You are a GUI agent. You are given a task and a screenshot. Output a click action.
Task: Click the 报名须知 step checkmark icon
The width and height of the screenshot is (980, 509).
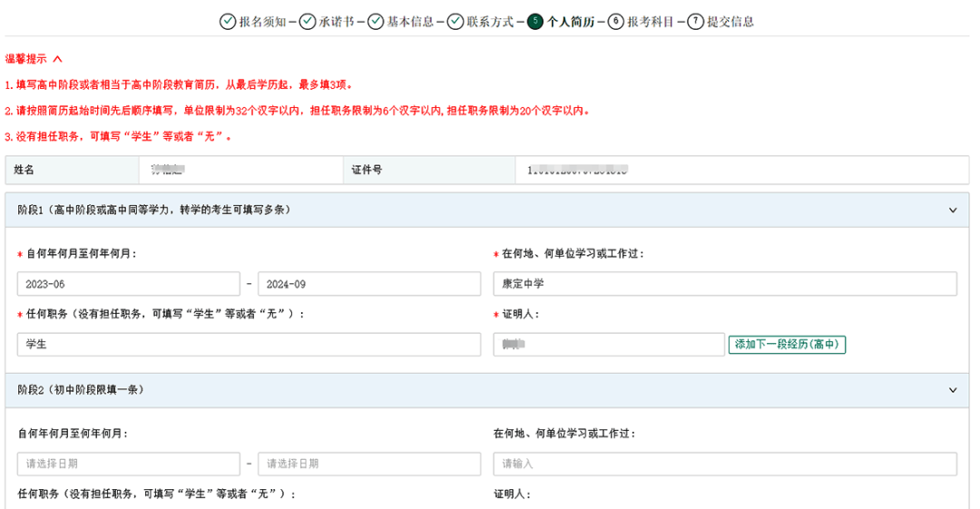[228, 22]
